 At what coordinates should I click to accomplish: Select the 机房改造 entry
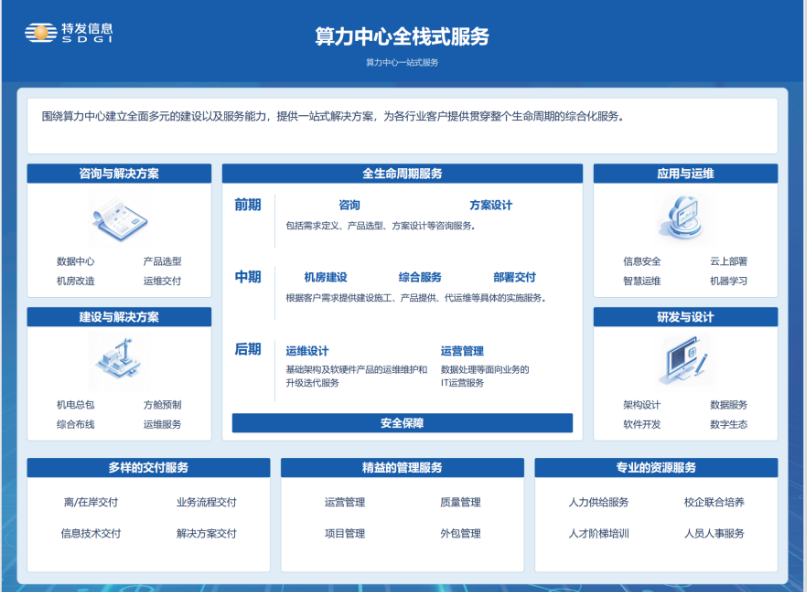(x=76, y=281)
